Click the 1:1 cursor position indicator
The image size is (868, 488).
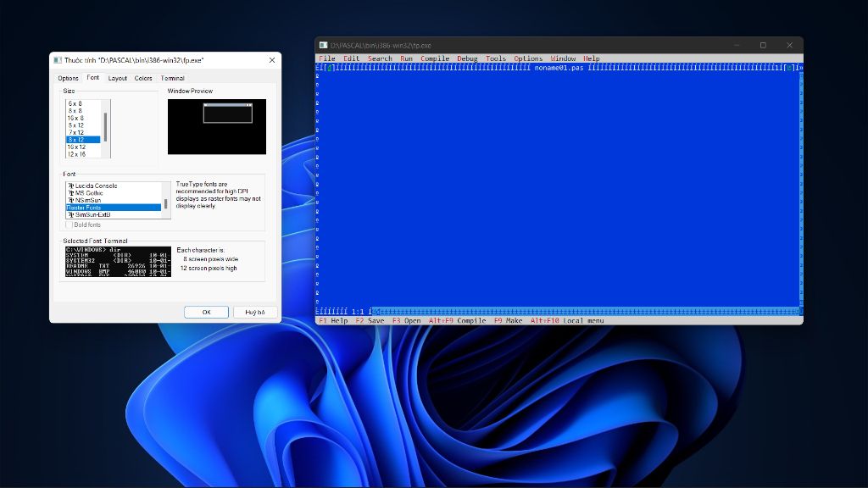(358, 312)
